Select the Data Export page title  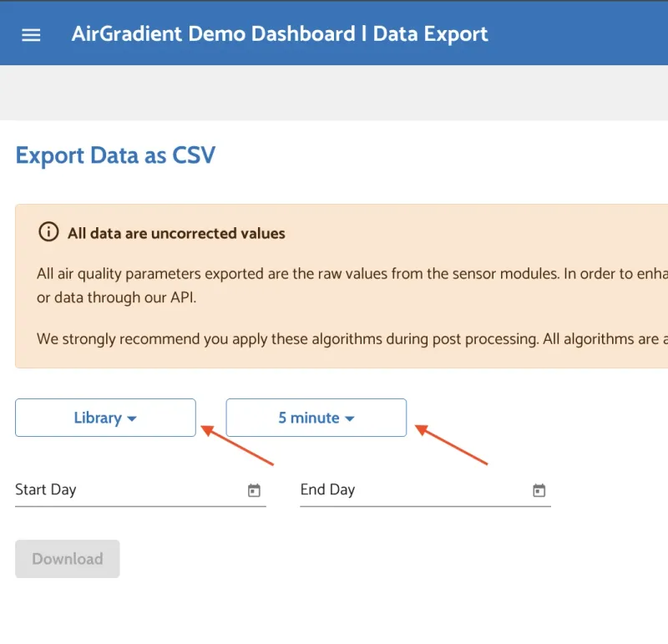click(431, 34)
